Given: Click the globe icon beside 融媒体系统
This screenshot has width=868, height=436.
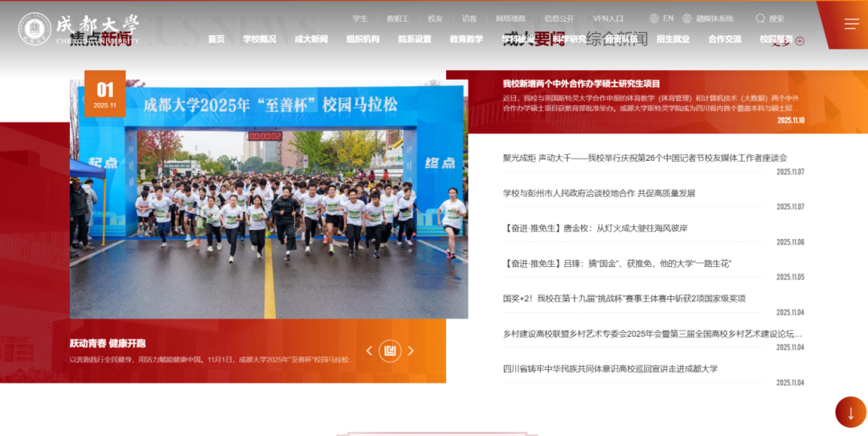Looking at the screenshot, I should [x=687, y=19].
